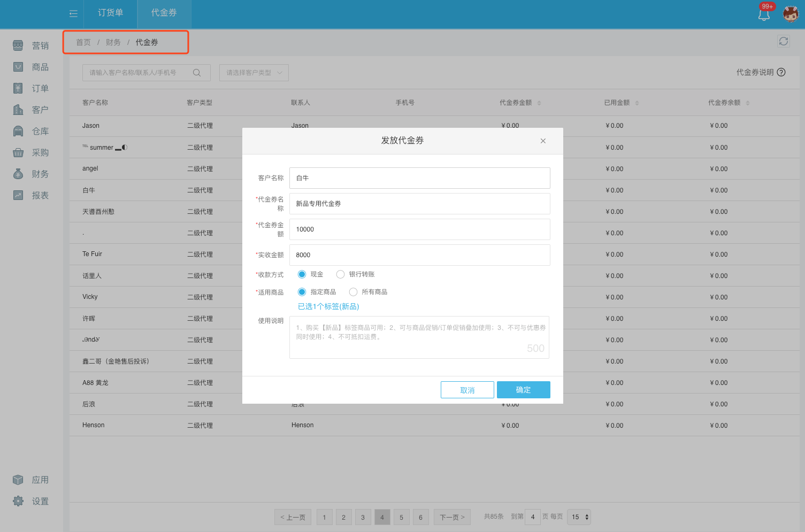Toggle the sidebar collapse hamburger icon
The width and height of the screenshot is (805, 532).
tap(73, 13)
